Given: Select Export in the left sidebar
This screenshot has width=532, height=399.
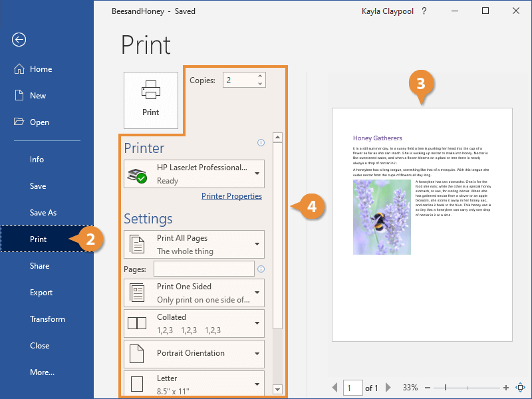Looking at the screenshot, I should pyautogui.click(x=41, y=293).
